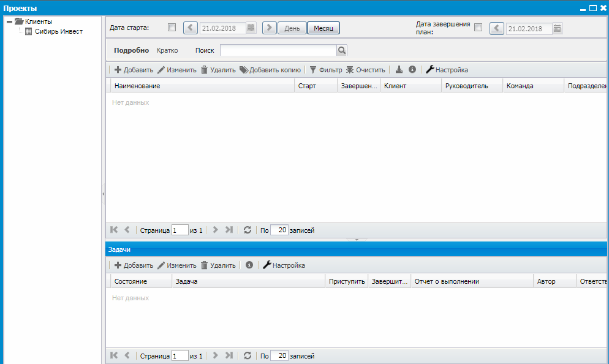Go to next page in tasks pager
This screenshot has width=609, height=364.
coord(215,355)
